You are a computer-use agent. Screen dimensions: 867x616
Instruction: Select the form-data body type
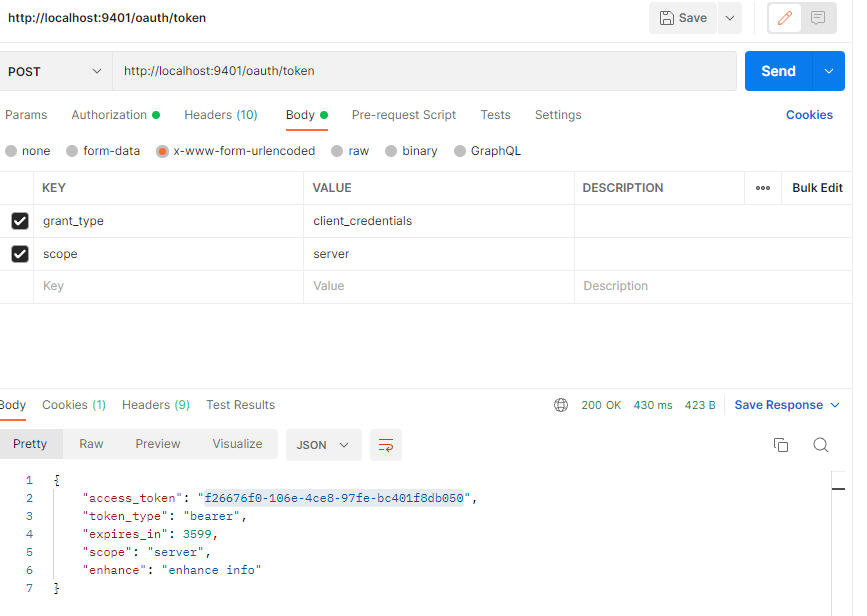[72, 151]
